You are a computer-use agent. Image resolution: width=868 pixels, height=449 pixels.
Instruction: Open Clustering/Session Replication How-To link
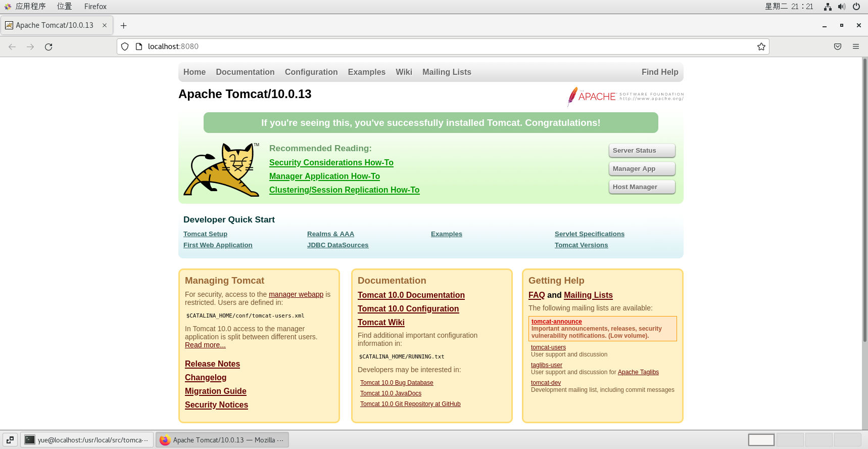[344, 190]
